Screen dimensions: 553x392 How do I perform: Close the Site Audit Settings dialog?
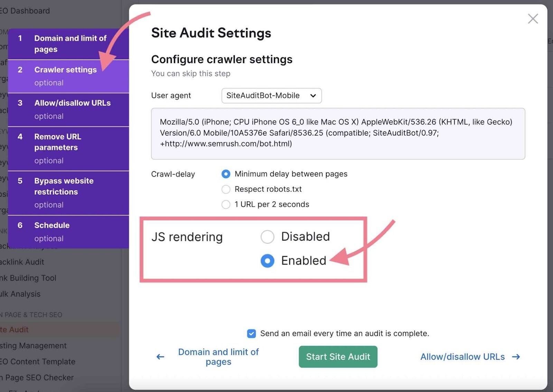tap(533, 19)
